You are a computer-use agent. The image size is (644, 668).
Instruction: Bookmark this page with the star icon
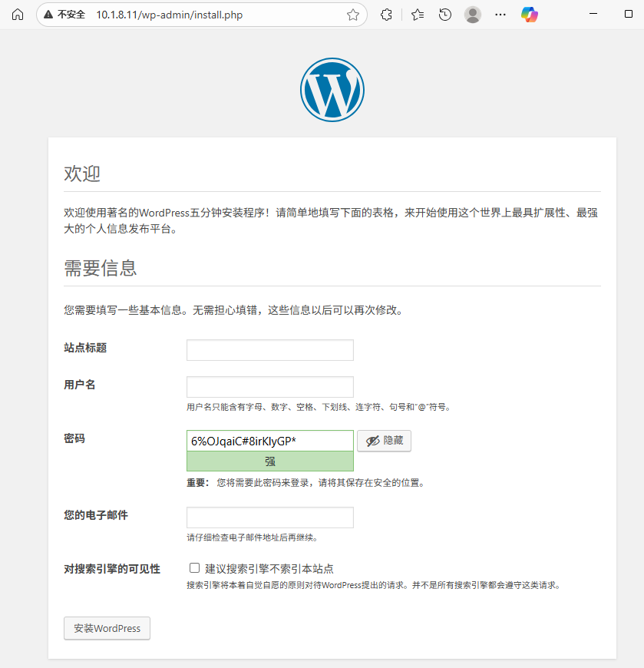352,15
